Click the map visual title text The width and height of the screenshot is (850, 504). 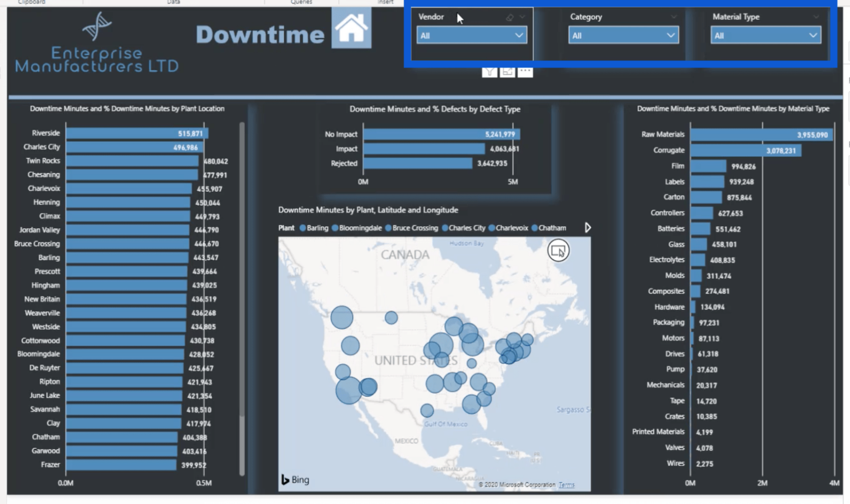pos(368,210)
